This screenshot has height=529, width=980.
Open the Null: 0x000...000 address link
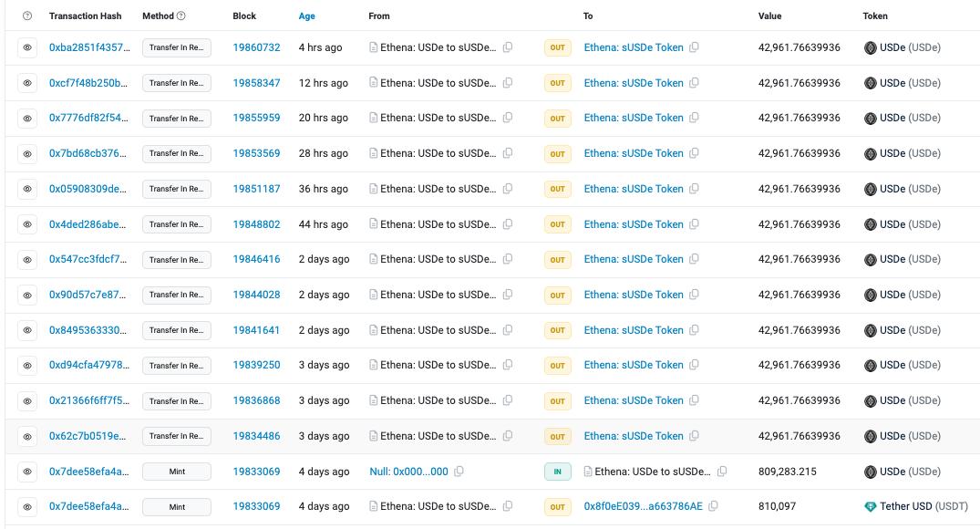pyautogui.click(x=408, y=472)
